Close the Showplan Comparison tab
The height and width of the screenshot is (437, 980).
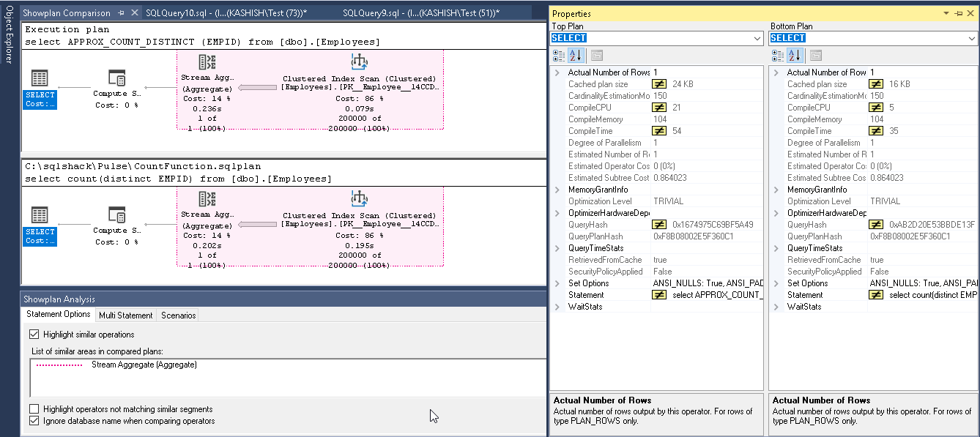[x=133, y=13]
